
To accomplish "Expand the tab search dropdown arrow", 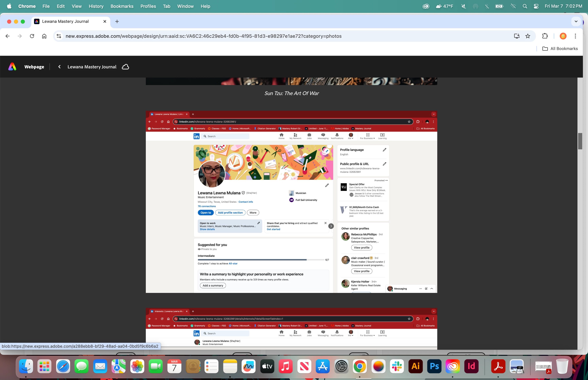I will (x=576, y=21).
